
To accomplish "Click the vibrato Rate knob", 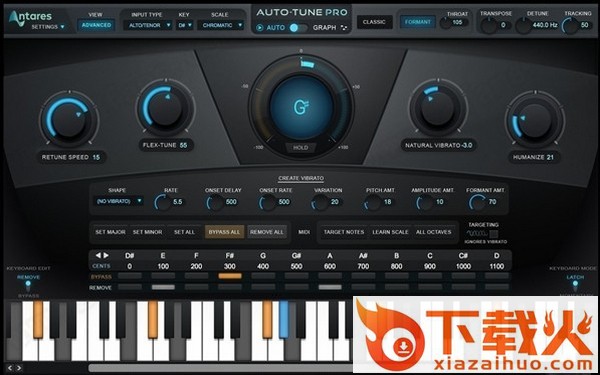I will pyautogui.click(x=162, y=202).
